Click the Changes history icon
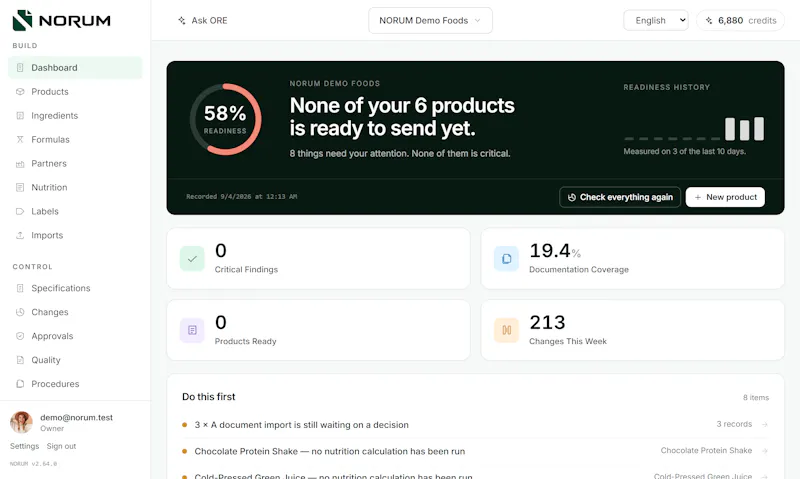Screen dimensions: 800x479 [20, 312]
